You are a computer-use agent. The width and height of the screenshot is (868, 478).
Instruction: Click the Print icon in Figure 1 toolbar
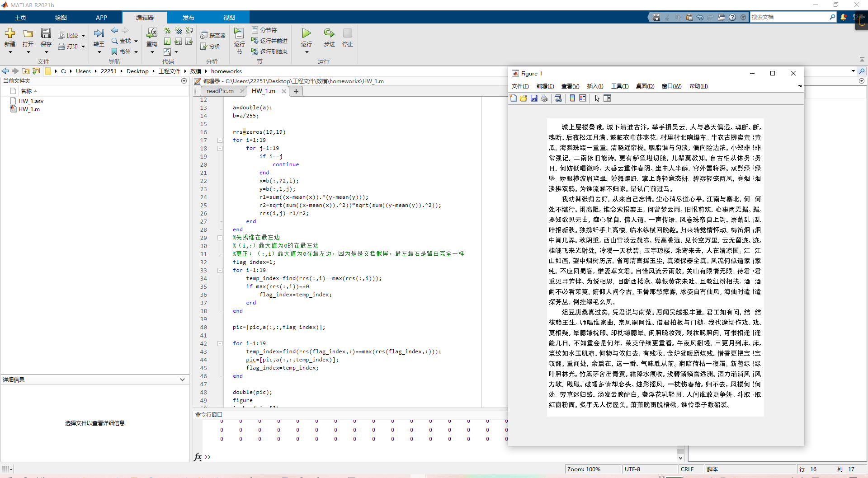point(544,98)
